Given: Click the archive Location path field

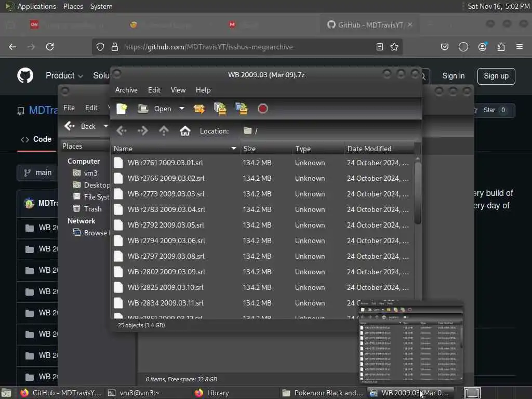Looking at the screenshot, I should 329,131.
